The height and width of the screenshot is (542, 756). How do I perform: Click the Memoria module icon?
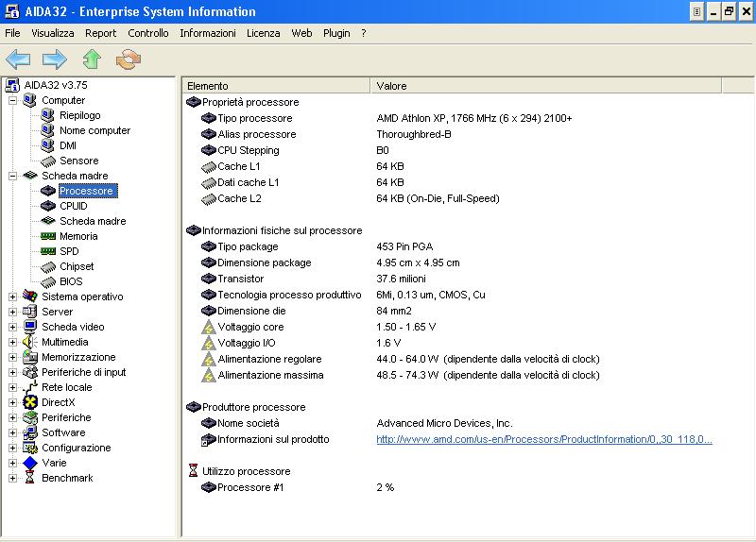[x=48, y=236]
